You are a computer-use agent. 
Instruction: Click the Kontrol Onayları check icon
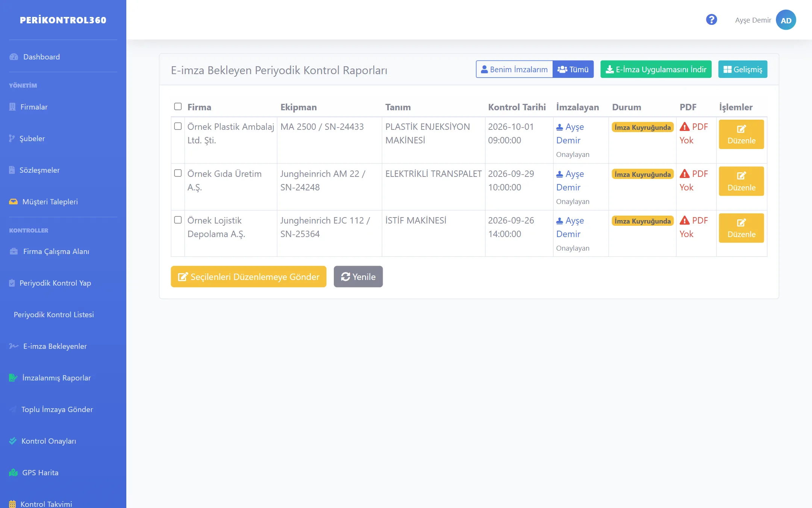(13, 441)
